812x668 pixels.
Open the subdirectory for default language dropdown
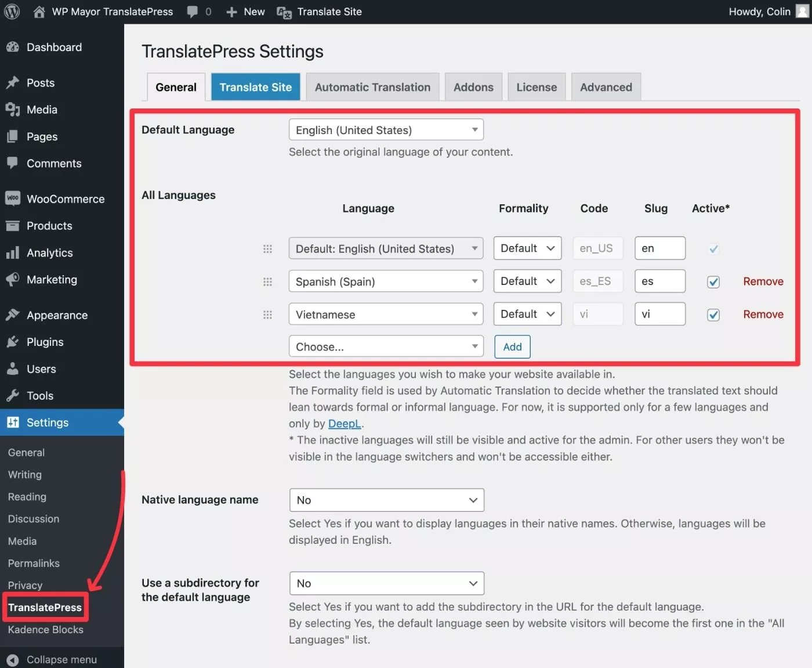pos(387,583)
